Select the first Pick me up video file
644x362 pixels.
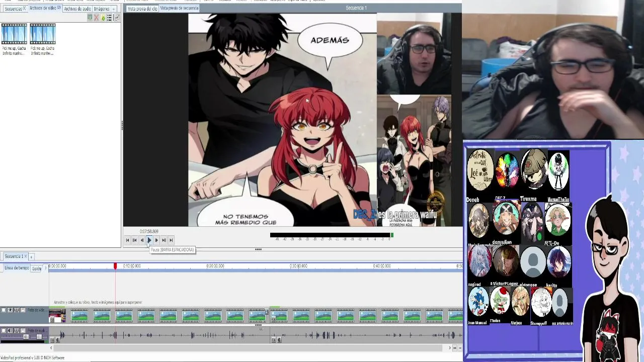pyautogui.click(x=14, y=39)
